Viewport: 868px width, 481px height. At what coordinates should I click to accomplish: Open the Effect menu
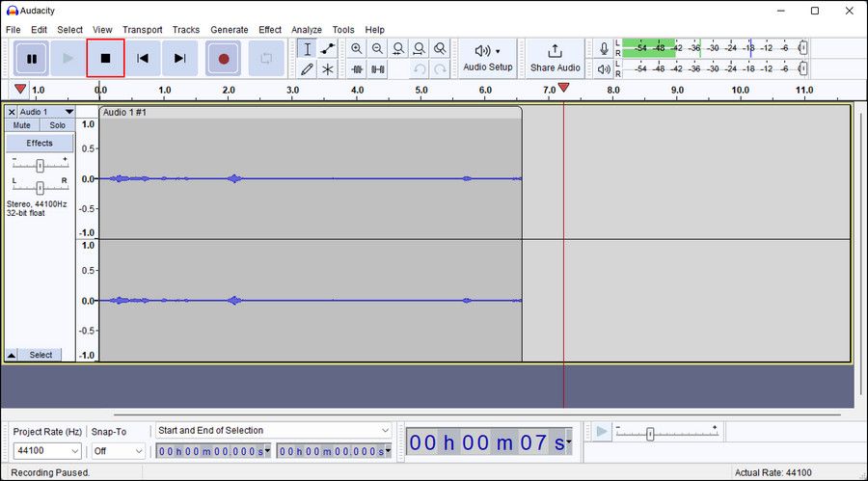point(270,29)
